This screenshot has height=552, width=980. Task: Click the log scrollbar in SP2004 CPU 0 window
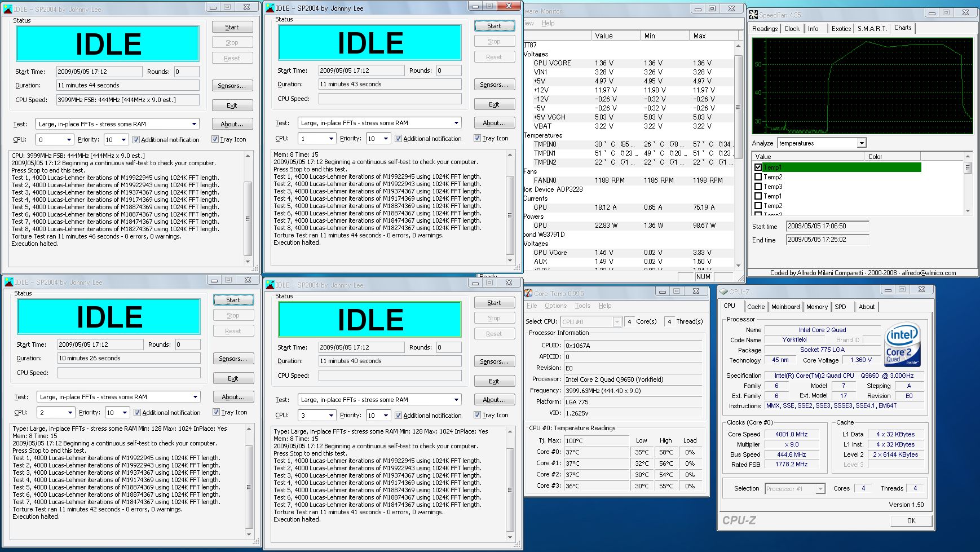248,209
